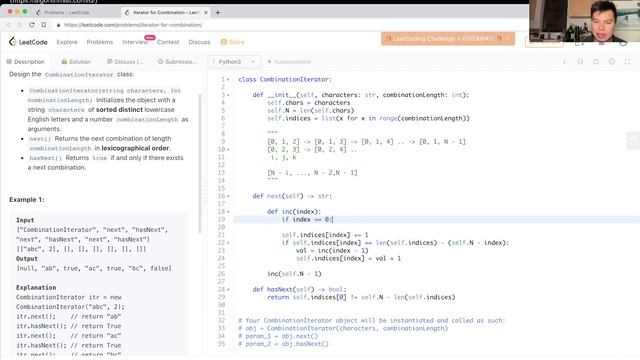This screenshot has width=640, height=360.
Task: Open the Description tab
Action: [x=25, y=62]
